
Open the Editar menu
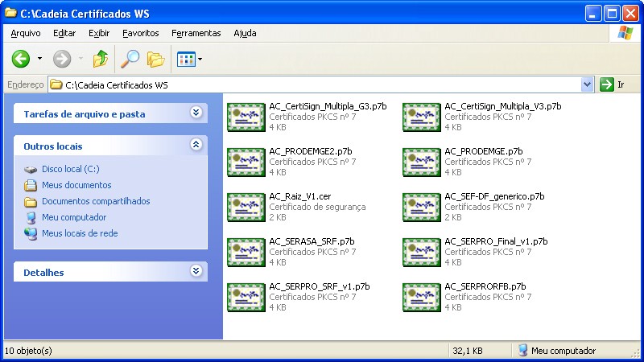click(x=64, y=33)
